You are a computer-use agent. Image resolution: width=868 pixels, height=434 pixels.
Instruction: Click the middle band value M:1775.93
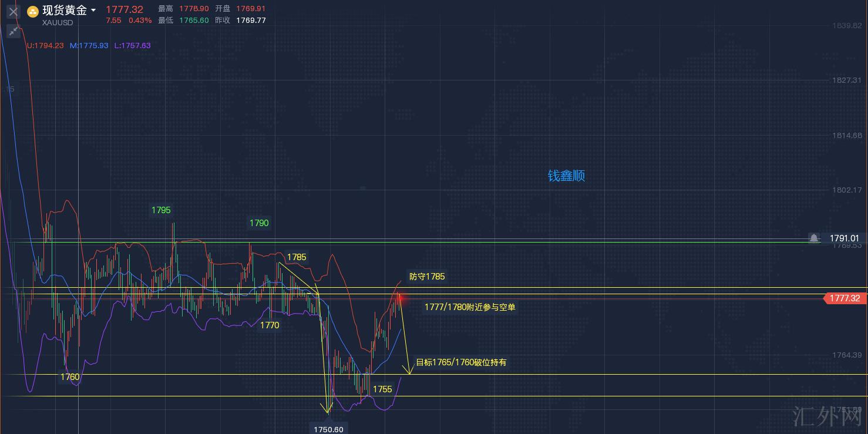pos(89,45)
